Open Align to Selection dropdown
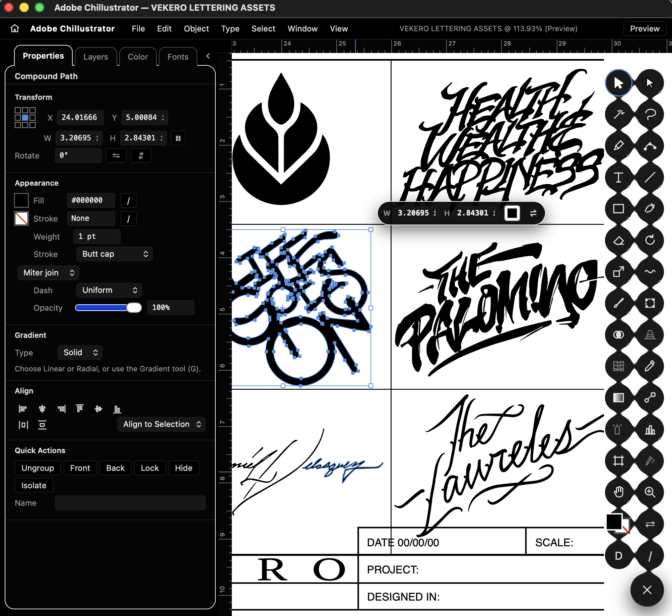Viewport: 672px width, 616px height. (x=161, y=424)
